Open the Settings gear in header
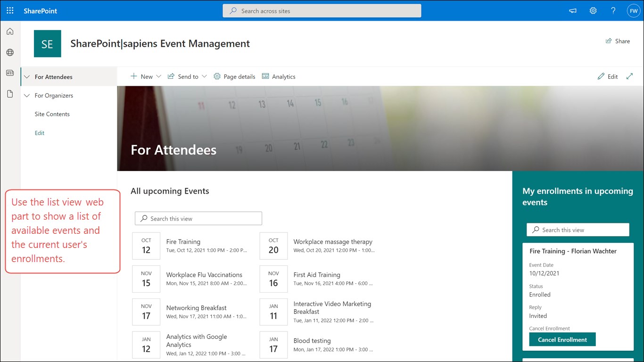Viewport: 644px width, 362px height. pyautogui.click(x=593, y=10)
